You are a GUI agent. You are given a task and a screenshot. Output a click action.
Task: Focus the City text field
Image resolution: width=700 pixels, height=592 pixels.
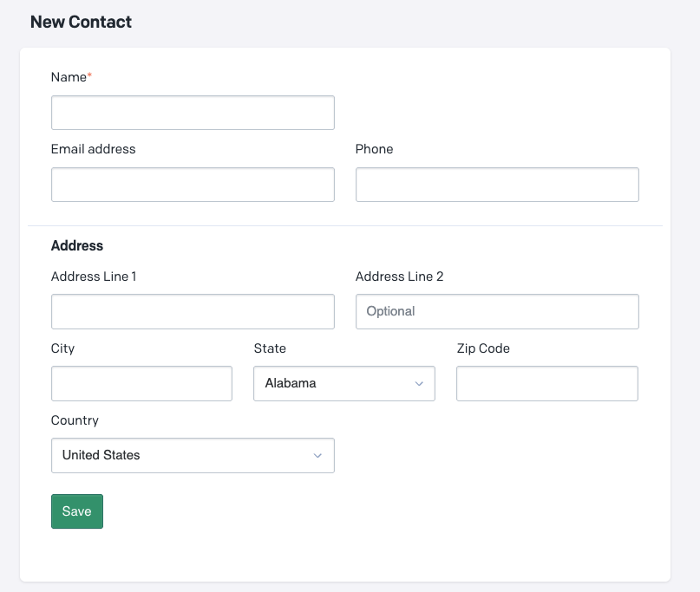coord(141,383)
